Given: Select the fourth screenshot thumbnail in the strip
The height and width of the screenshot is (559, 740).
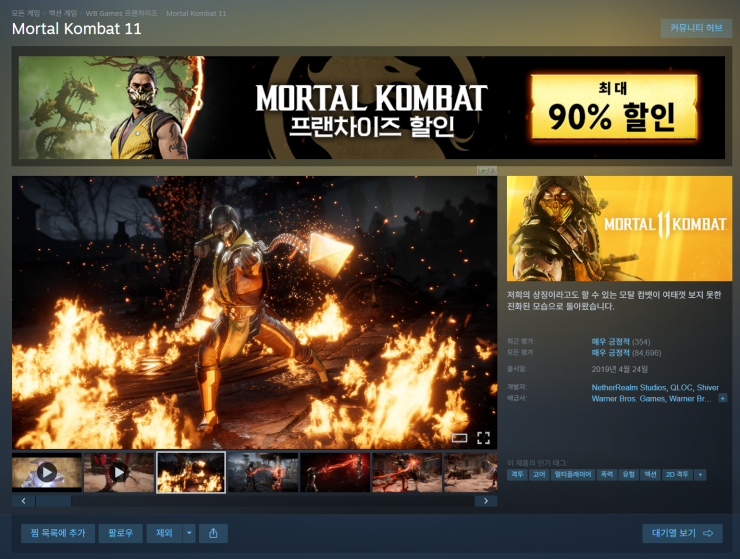Looking at the screenshot, I should (x=263, y=472).
